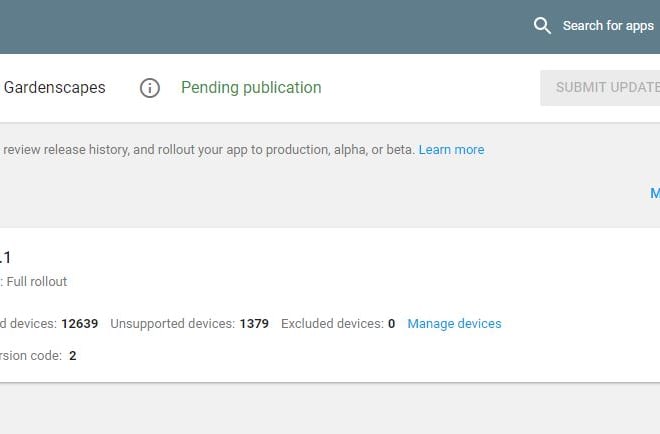Open the info icon beside Gardenscapes

150,88
